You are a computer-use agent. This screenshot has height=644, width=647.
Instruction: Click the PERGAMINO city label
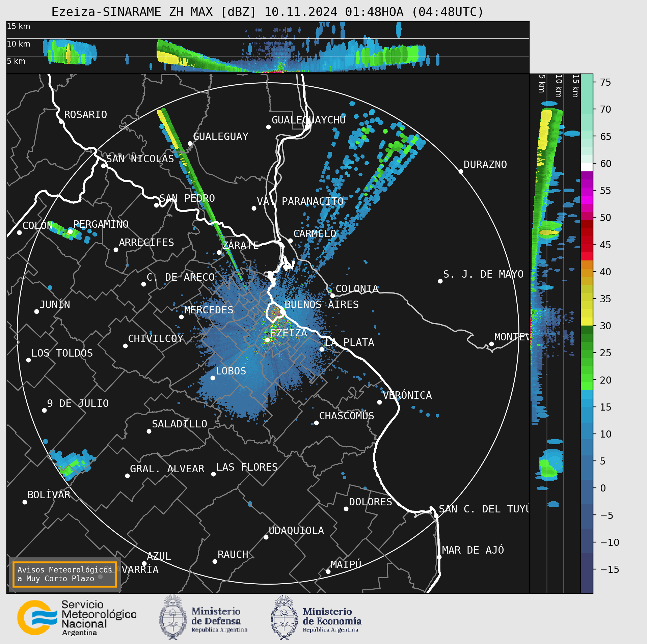click(x=101, y=224)
